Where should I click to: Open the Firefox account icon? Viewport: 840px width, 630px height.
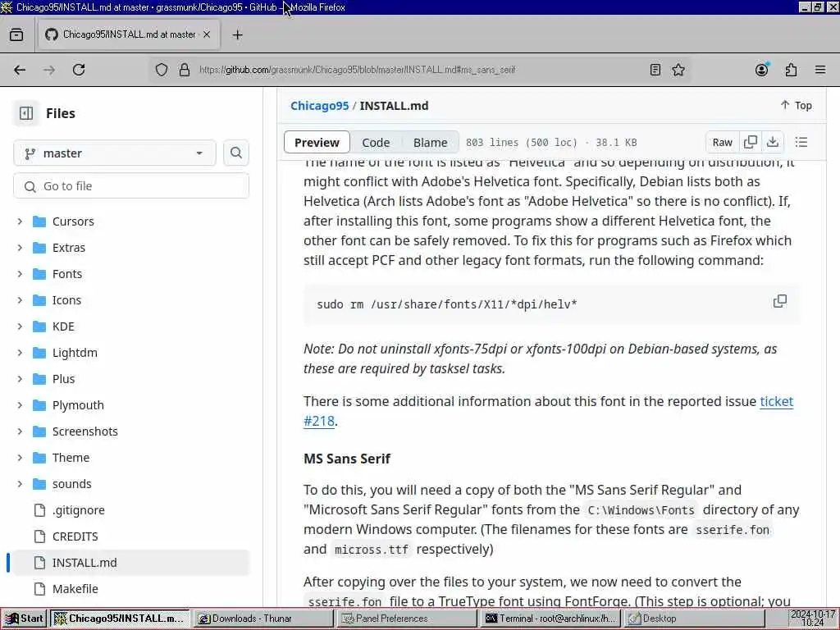coord(761,70)
